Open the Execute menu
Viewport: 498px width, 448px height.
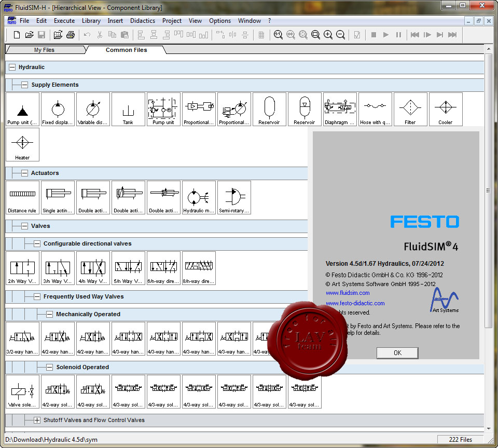coord(64,21)
